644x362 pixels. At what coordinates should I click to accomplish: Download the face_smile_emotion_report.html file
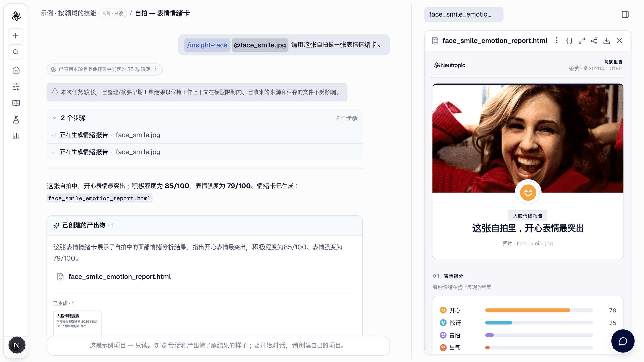click(x=607, y=40)
